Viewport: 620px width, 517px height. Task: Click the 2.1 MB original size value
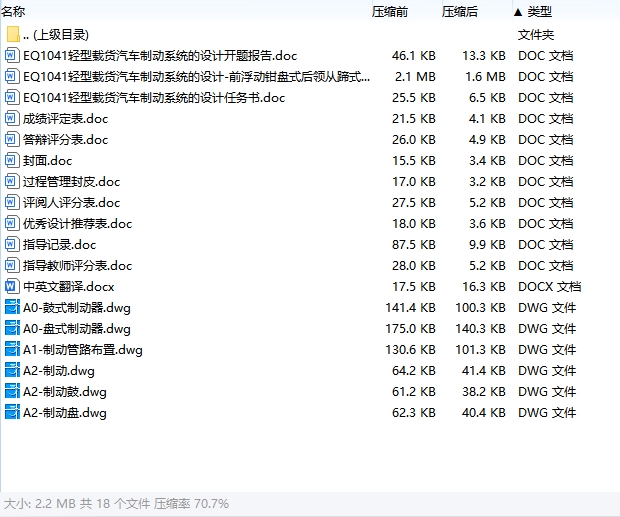[415, 76]
